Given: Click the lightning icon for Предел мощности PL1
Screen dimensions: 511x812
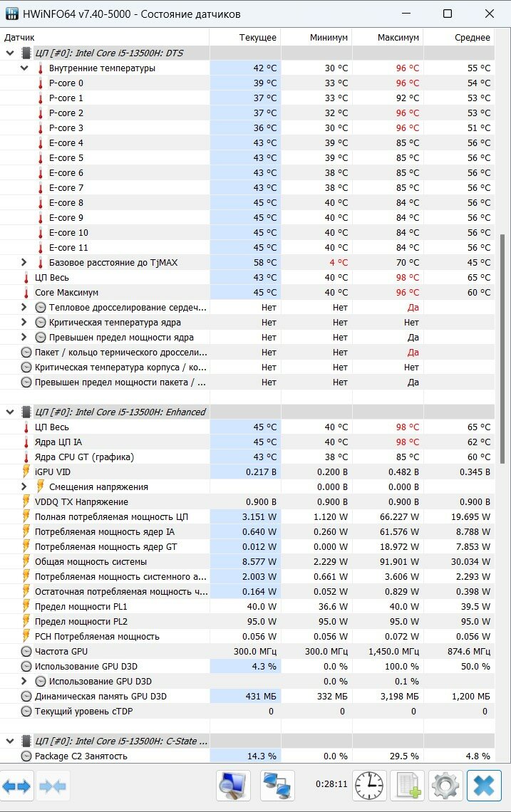Looking at the screenshot, I should 26,606.
